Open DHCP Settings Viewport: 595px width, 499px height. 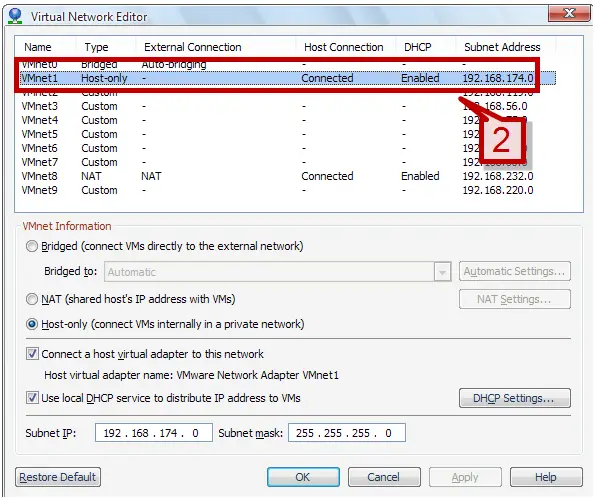(x=515, y=398)
